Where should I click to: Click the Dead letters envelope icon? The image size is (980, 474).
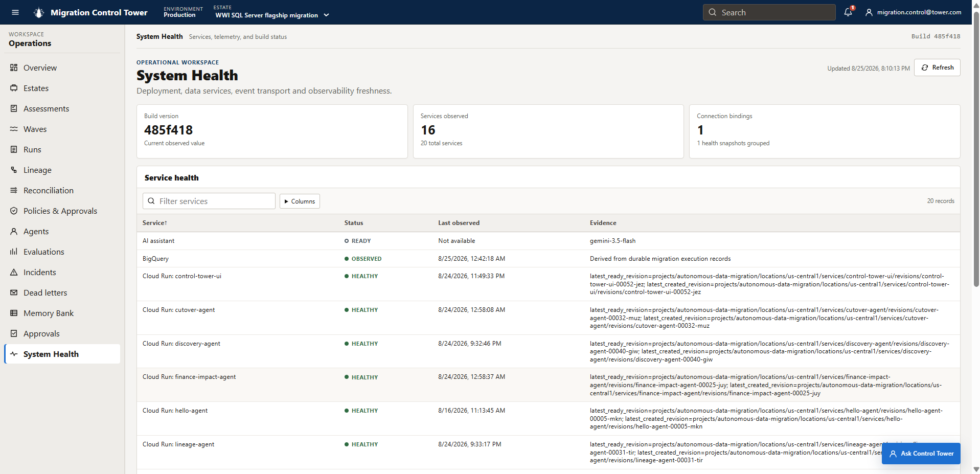[14, 292]
